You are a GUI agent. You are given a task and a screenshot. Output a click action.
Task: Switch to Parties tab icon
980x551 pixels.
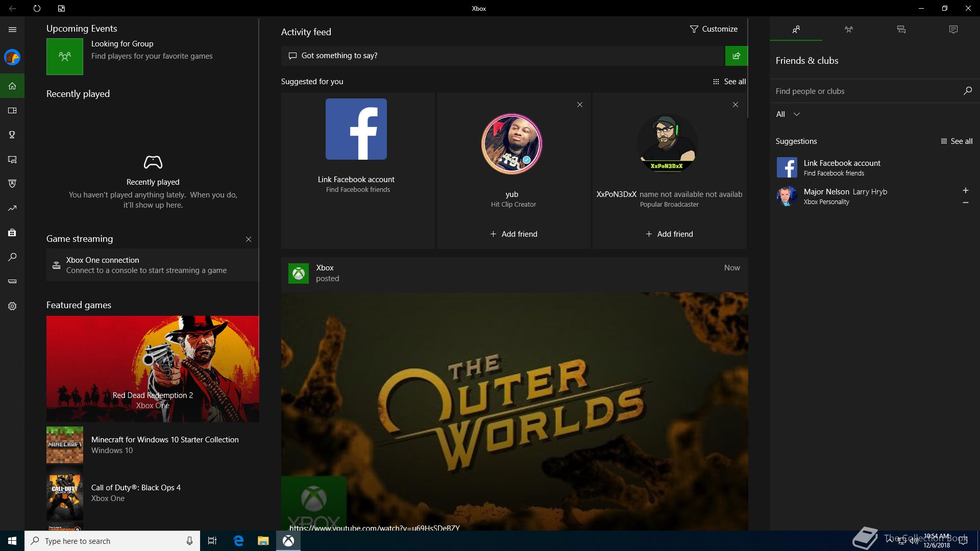[848, 30]
